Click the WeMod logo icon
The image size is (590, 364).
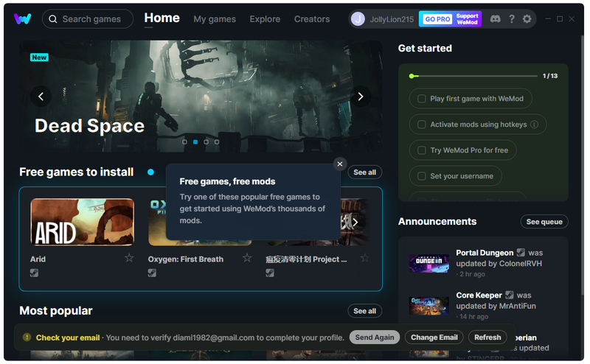tap(23, 18)
